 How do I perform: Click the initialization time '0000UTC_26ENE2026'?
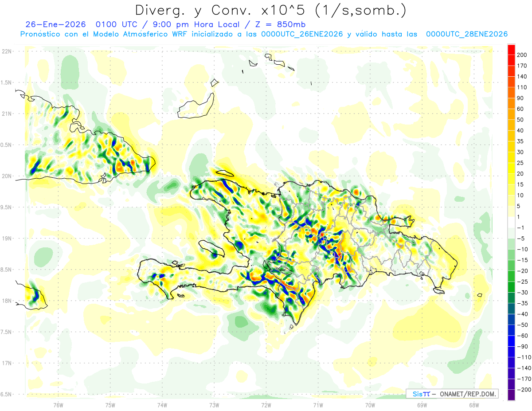tap(302, 34)
